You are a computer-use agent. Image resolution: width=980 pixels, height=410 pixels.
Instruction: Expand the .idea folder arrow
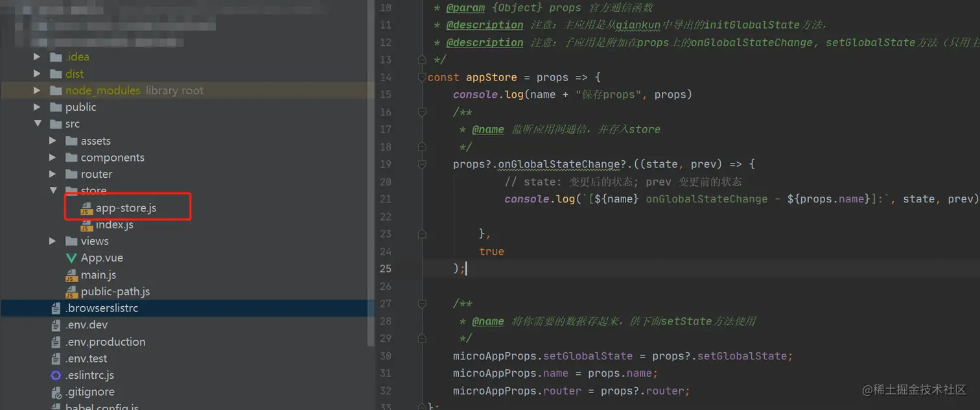(37, 57)
